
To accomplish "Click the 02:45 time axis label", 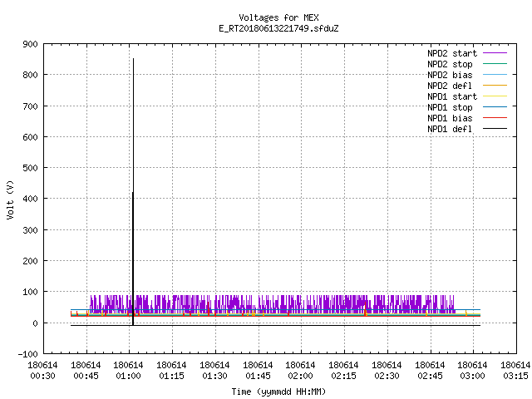I will (430, 376).
